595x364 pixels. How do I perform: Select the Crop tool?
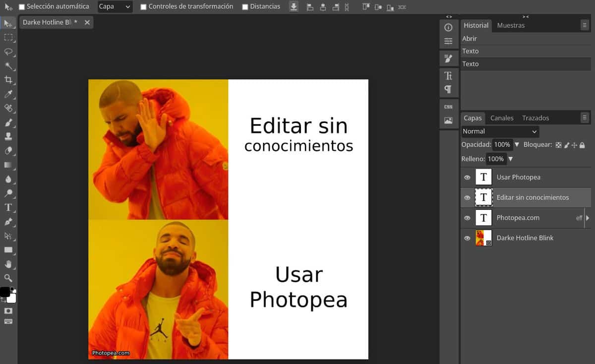click(x=8, y=80)
